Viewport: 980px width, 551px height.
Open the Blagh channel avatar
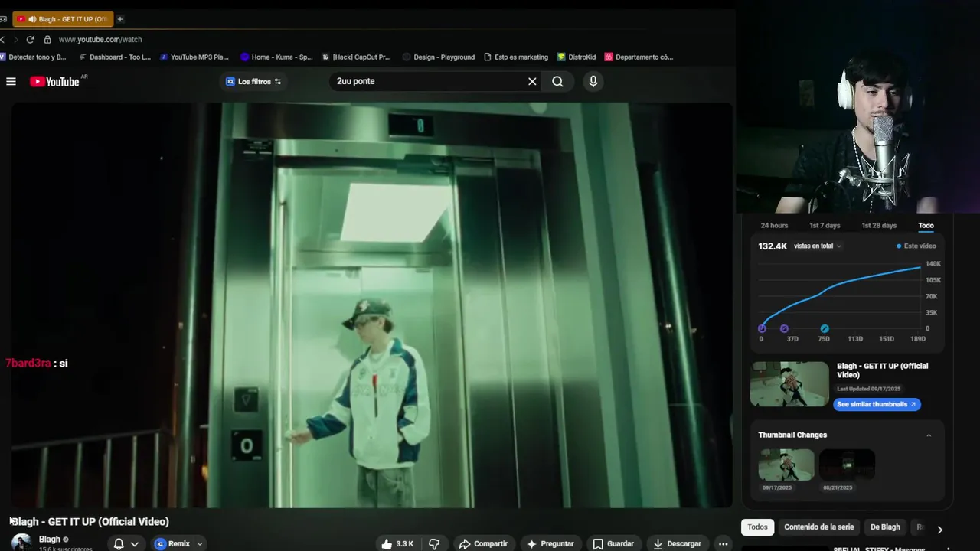pyautogui.click(x=21, y=542)
